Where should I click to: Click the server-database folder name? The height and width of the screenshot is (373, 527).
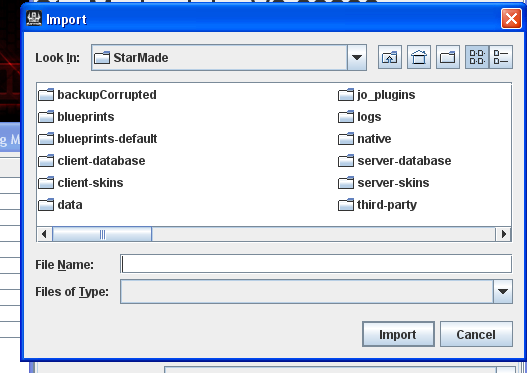tap(404, 161)
